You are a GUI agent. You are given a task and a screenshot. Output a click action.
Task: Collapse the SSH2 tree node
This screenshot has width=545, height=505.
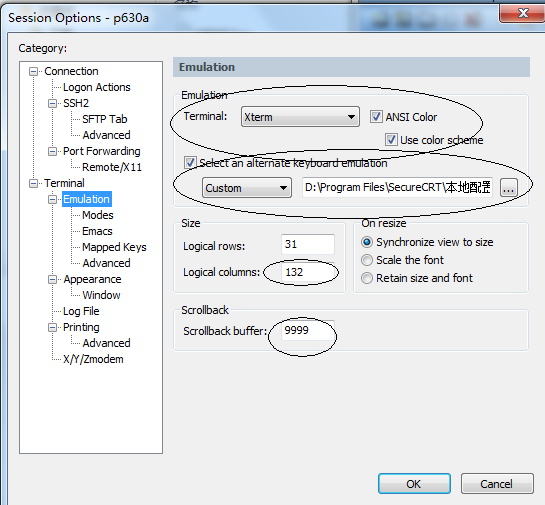(x=52, y=104)
